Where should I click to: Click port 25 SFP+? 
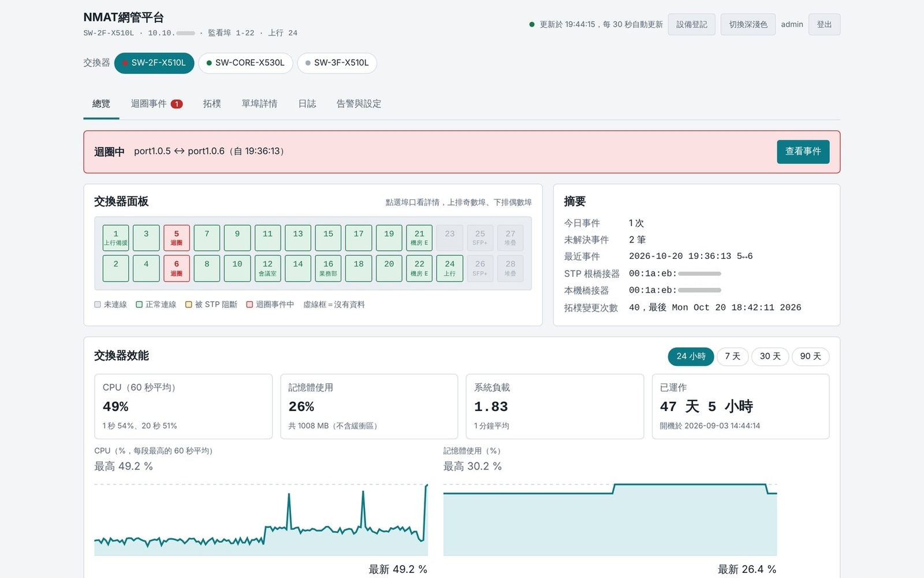click(x=480, y=238)
